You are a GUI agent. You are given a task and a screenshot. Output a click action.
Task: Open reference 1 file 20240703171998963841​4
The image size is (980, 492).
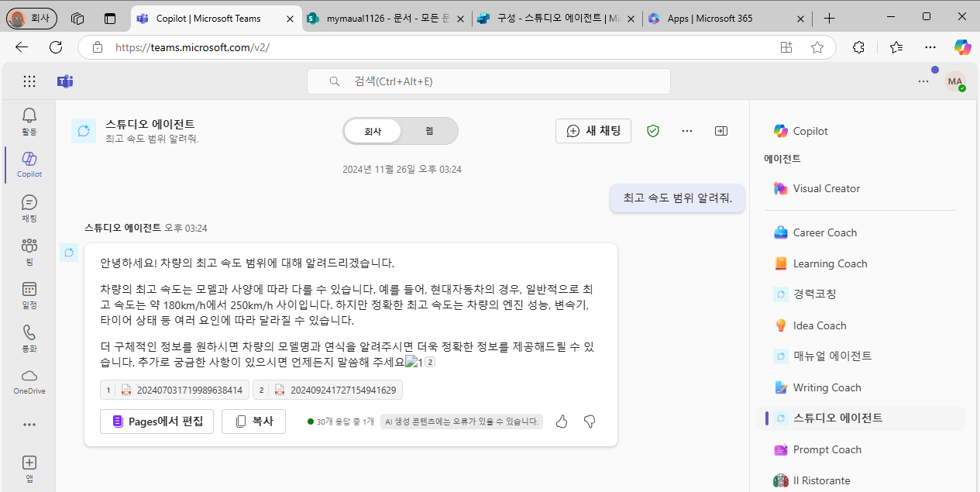point(174,390)
